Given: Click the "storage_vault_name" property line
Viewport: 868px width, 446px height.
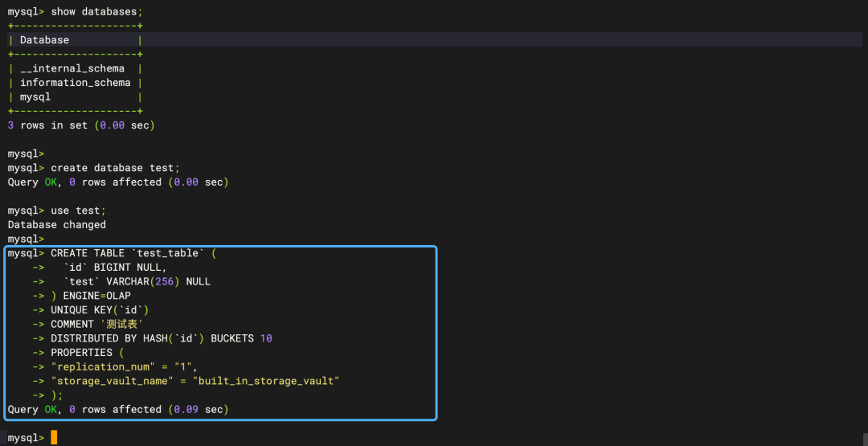Looking at the screenshot, I should click(194, 381).
